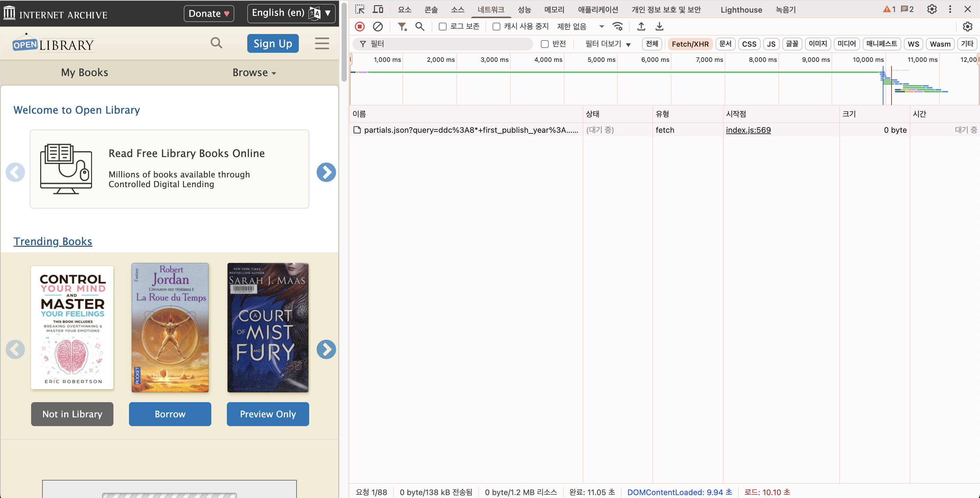The image size is (980, 498).
Task: Open My Books
Action: click(x=85, y=72)
